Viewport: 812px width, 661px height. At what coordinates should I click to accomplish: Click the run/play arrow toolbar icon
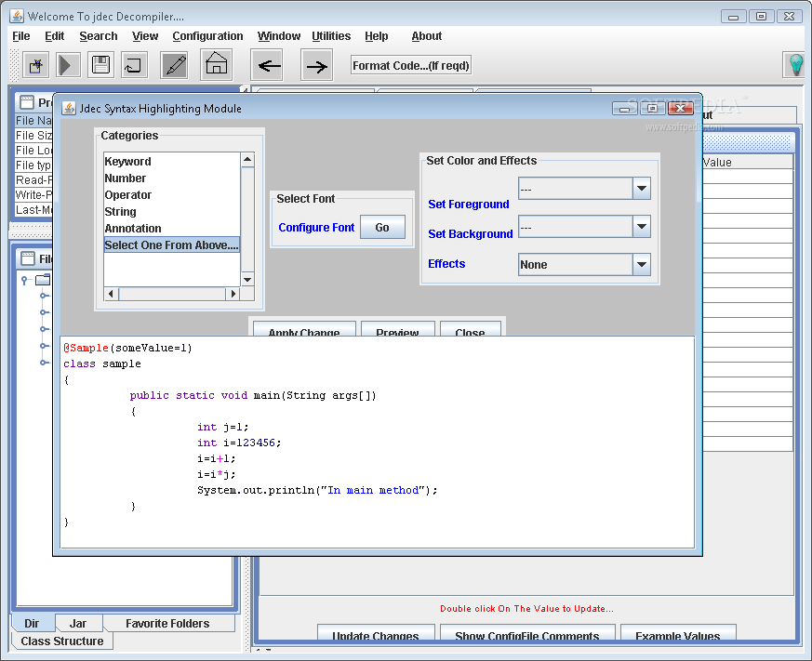pyautogui.click(x=68, y=65)
